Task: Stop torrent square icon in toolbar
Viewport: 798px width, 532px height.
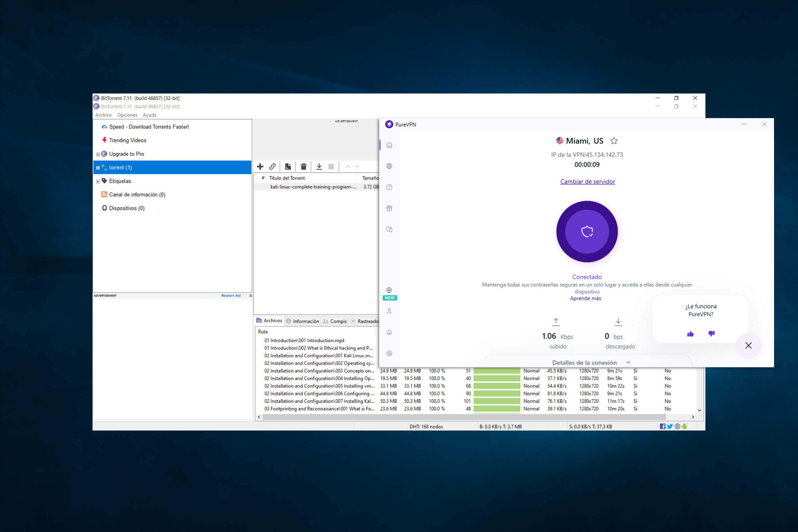Action: click(x=331, y=167)
